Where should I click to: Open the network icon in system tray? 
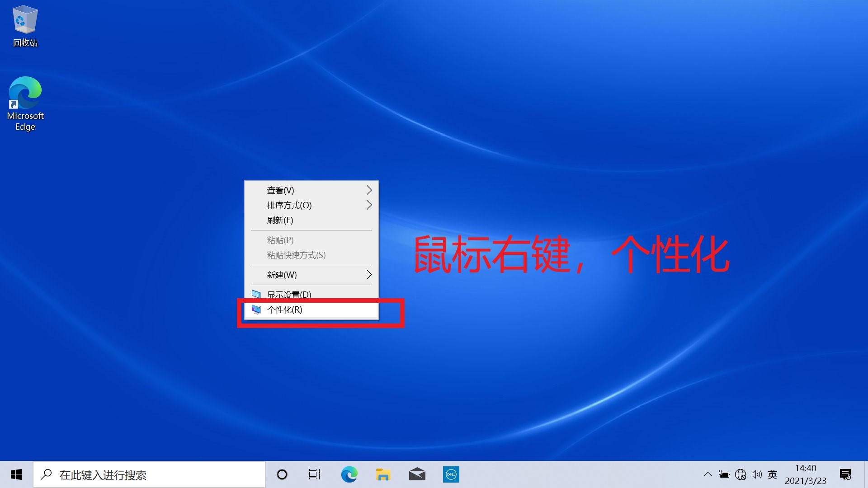[x=741, y=474]
